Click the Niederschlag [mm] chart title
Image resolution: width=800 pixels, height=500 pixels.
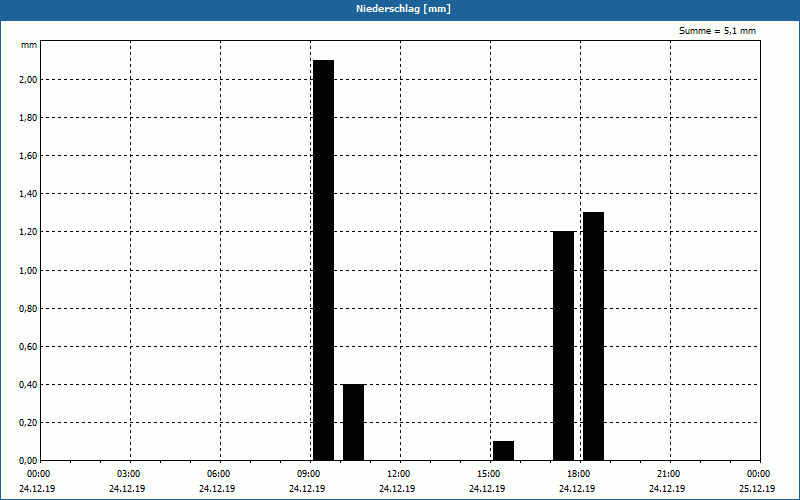coord(403,9)
